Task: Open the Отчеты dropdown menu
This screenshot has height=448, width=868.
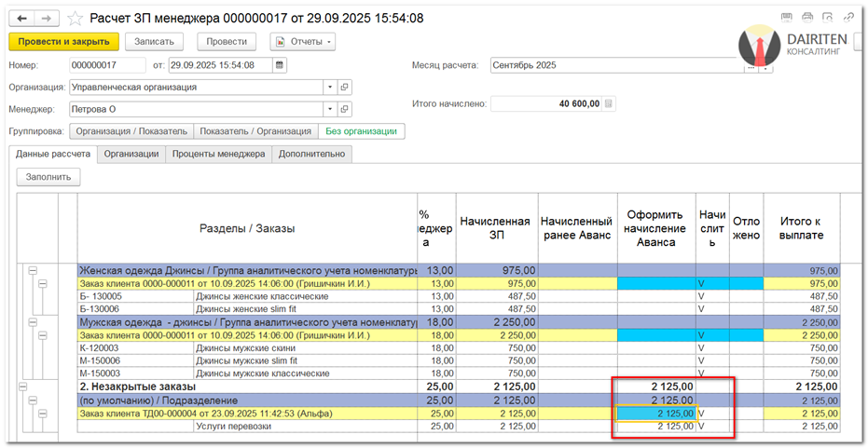Action: coord(302,42)
